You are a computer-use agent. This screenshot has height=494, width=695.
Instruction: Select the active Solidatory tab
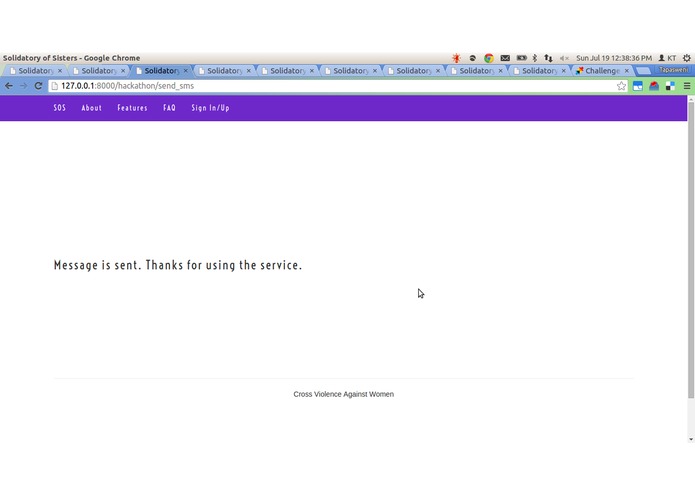(x=161, y=70)
